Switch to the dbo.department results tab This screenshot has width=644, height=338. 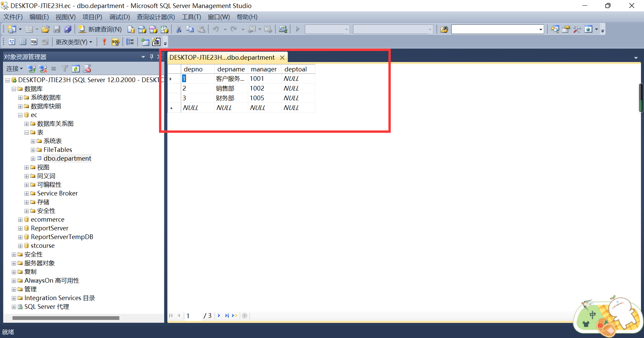(222, 57)
